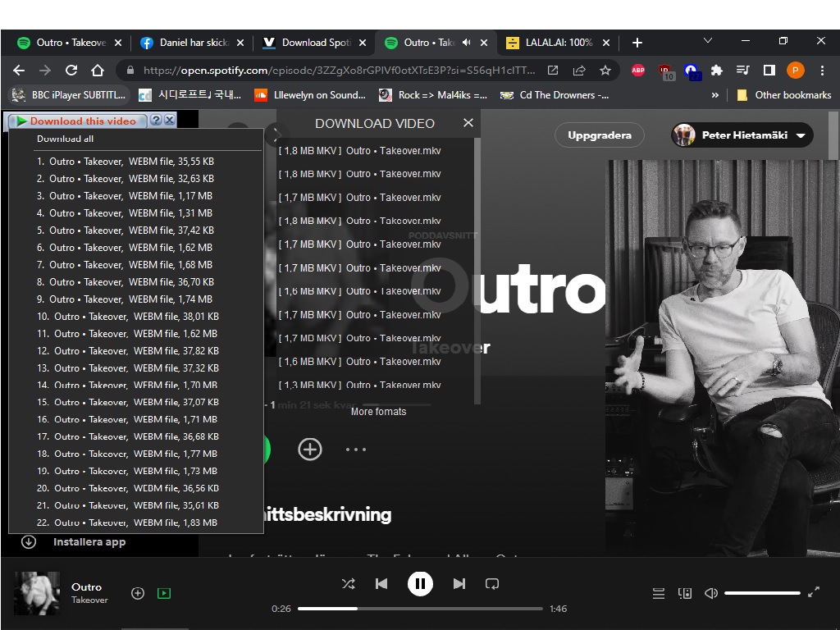Select item 10 WEBM file 38,01 KB
Viewport: 840px width, 630px height.
(136, 317)
